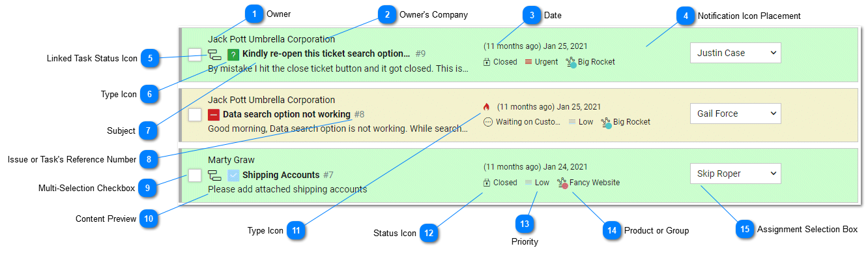Click date 'Jan 25, 2021' on ticket #8

pos(579,107)
